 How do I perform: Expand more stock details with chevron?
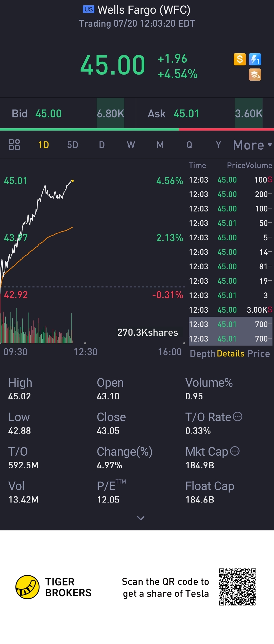(141, 518)
